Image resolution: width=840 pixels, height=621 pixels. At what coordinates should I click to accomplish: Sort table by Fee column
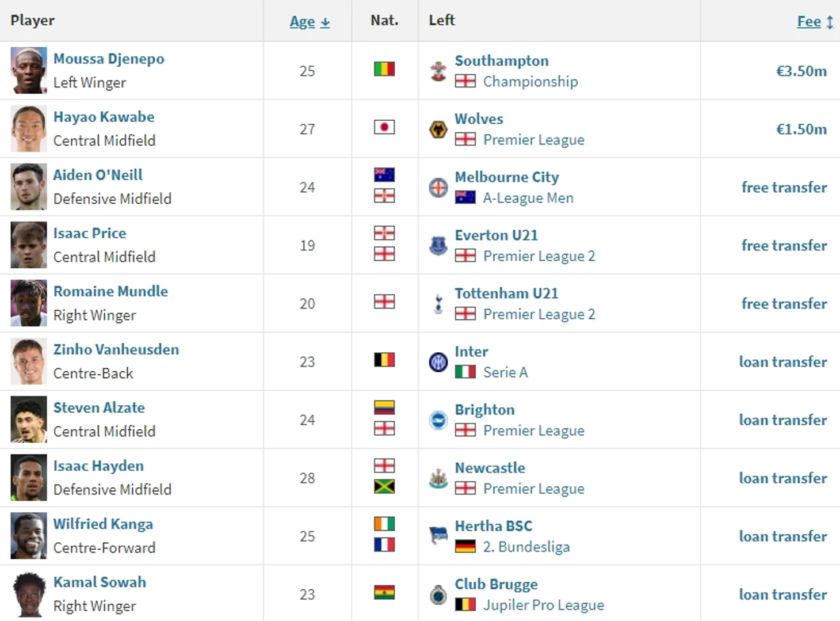pos(809,22)
